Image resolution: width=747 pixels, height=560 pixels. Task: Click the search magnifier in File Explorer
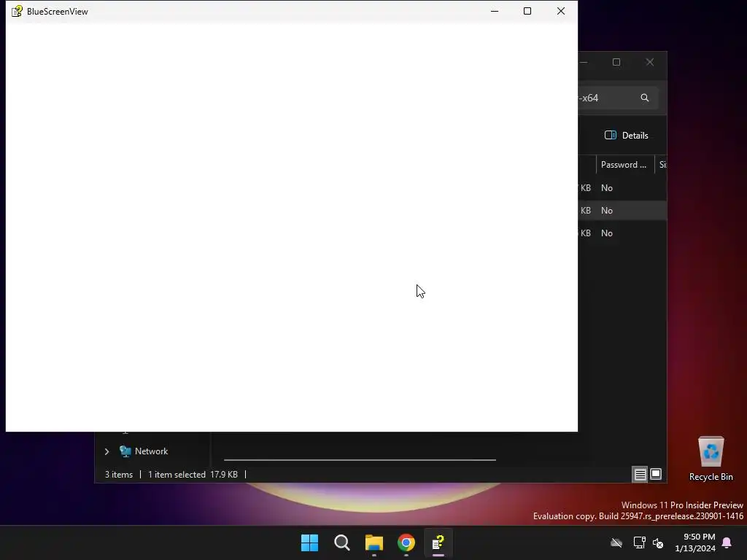coord(645,98)
